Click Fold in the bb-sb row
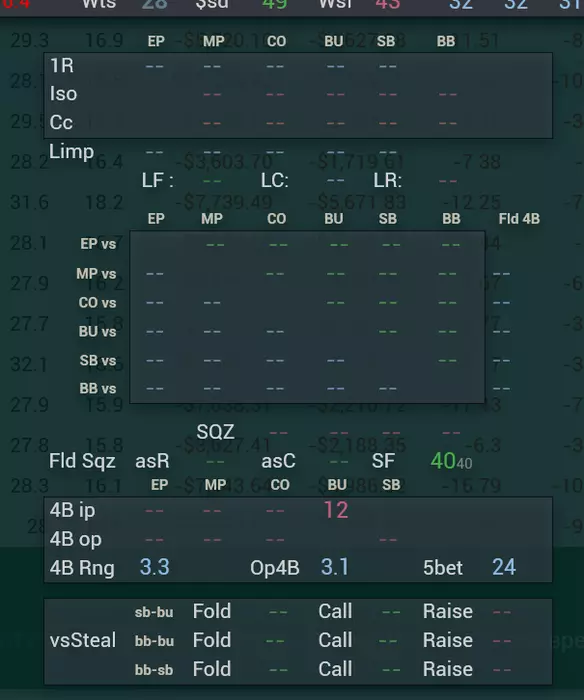This screenshot has height=700, width=584. 212,669
